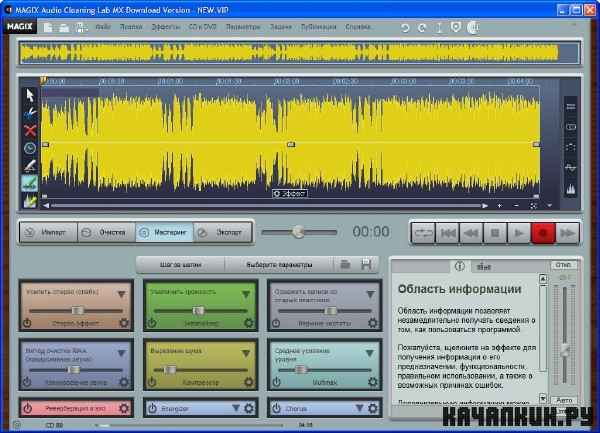Expand preset dropdown of teal Multimax panel

[369, 353]
